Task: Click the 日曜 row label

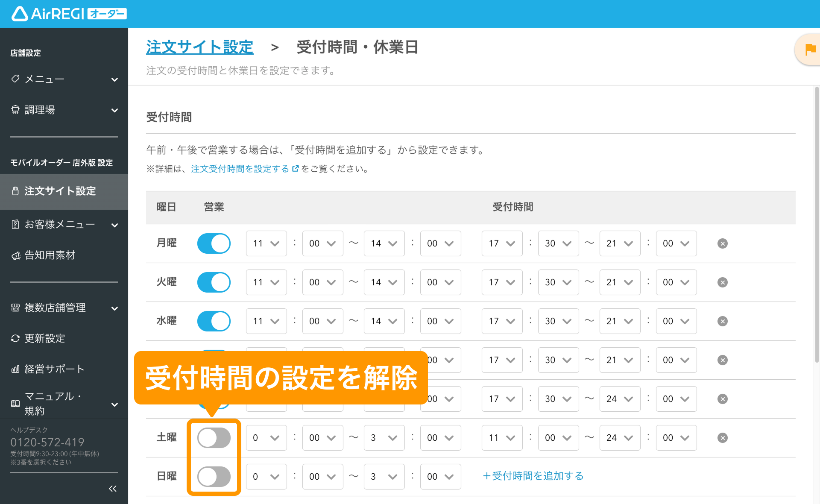Action: pyautogui.click(x=167, y=476)
